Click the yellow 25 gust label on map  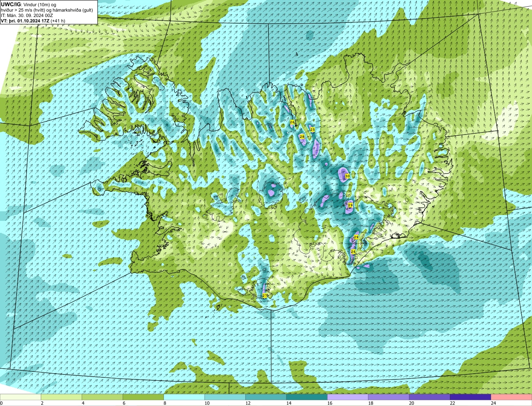313,130
